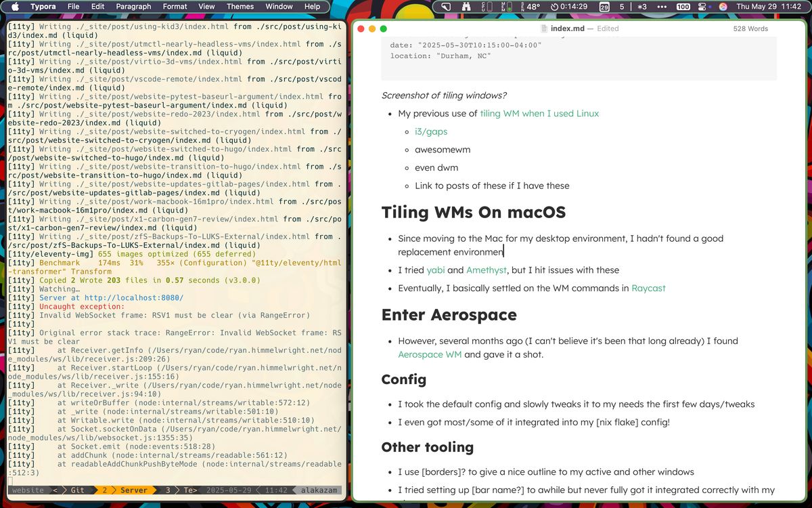812x508 pixels.
Task: Click the three-dots overflow menu bar icon
Action: [x=662, y=7]
